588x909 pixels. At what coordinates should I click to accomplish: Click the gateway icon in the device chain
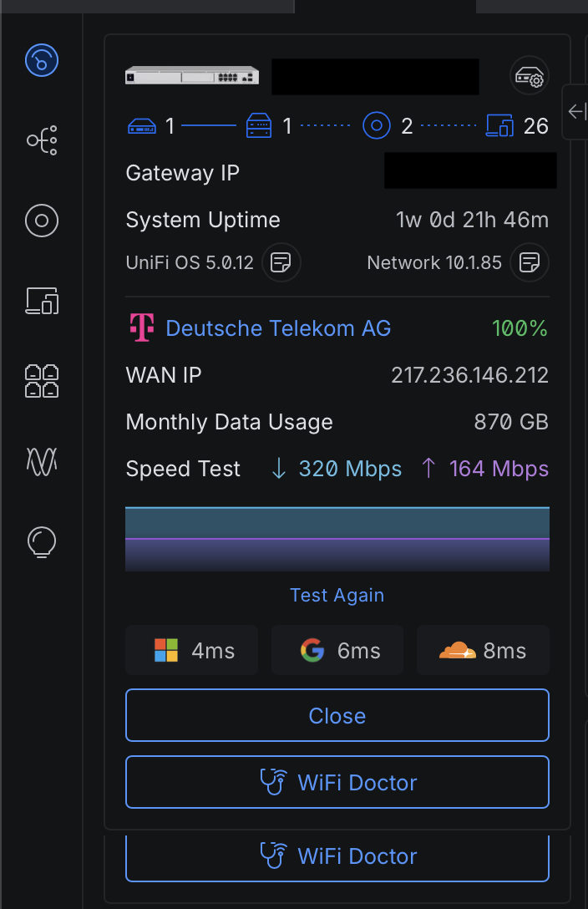pyautogui.click(x=142, y=124)
